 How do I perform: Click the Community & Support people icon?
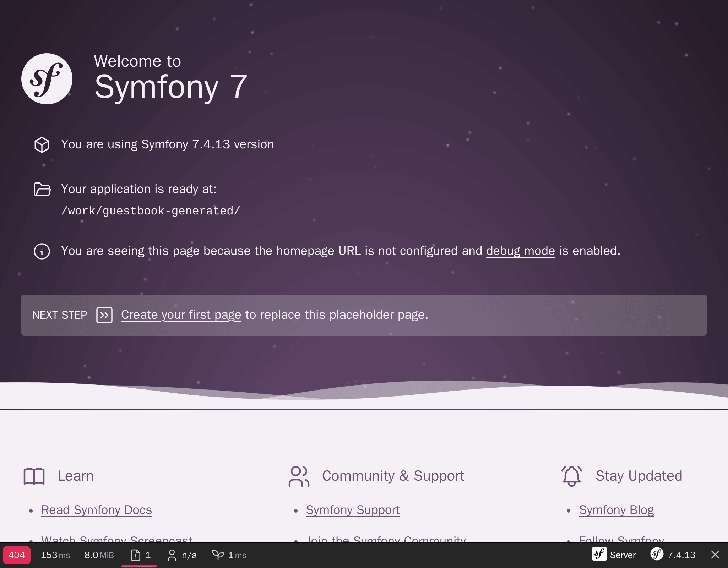pyautogui.click(x=299, y=476)
